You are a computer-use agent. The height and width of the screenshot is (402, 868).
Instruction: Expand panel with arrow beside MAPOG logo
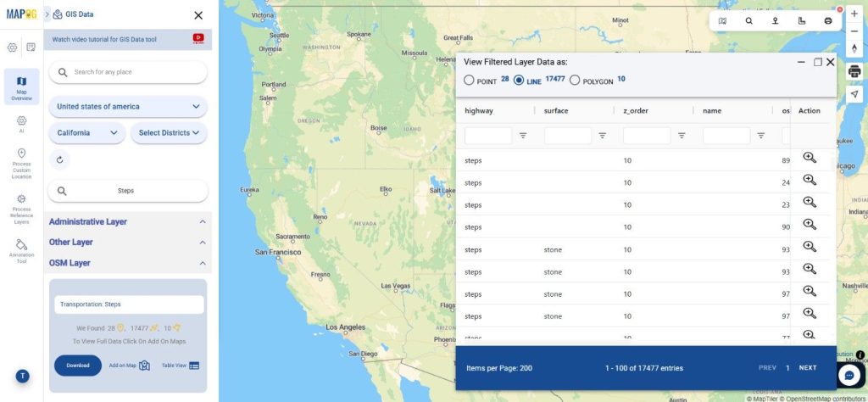pos(47,14)
